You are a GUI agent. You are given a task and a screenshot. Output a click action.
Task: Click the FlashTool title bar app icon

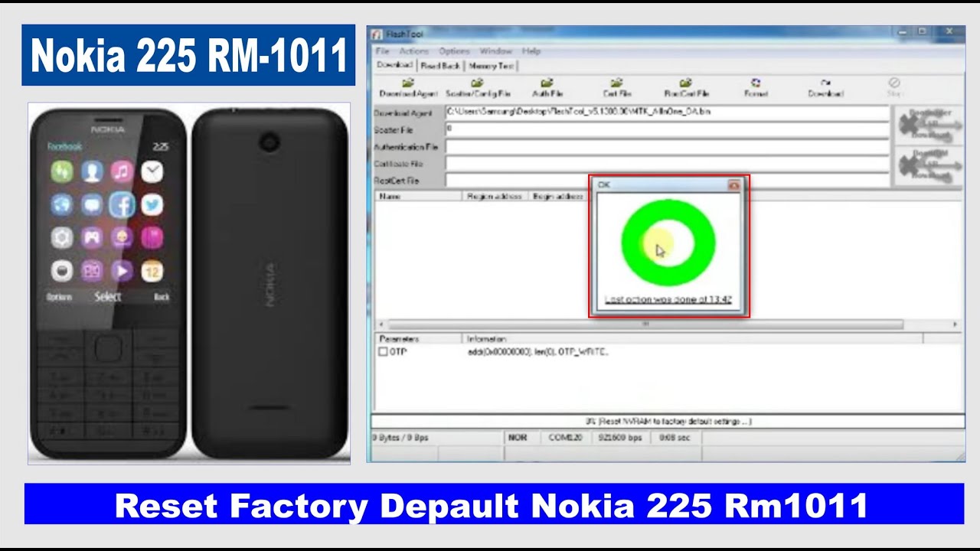coord(375,33)
